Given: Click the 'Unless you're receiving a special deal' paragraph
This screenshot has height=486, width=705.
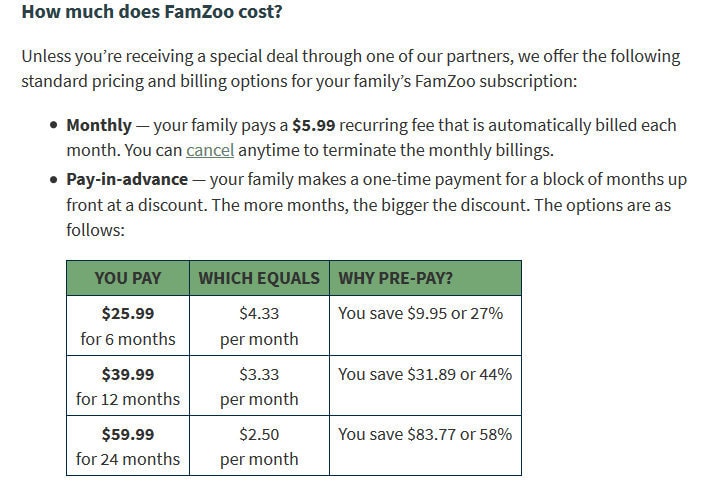Looking at the screenshot, I should pos(351,69).
